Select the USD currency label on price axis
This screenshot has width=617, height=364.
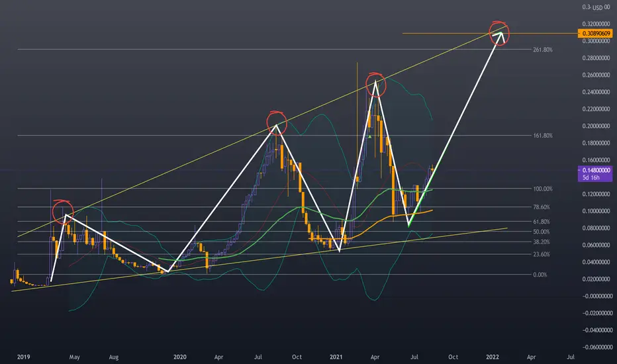pyautogui.click(x=597, y=7)
